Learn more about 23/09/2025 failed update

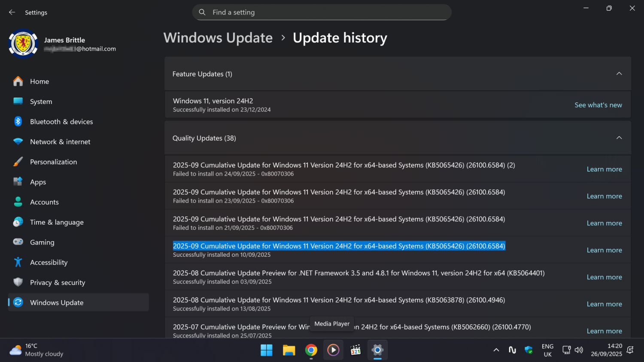[x=604, y=196]
